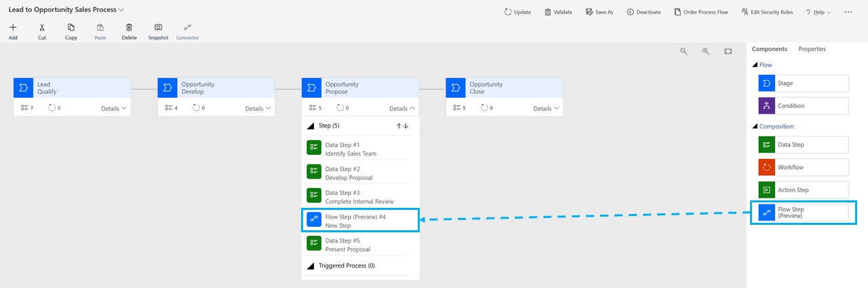Switch to the Properties tab
The image size is (868, 288).
[812, 49]
